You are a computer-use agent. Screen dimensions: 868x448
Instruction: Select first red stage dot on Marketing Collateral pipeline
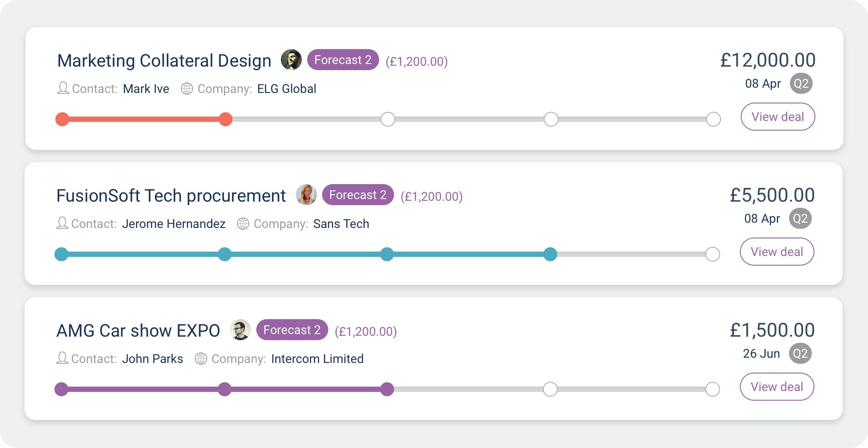pyautogui.click(x=62, y=119)
